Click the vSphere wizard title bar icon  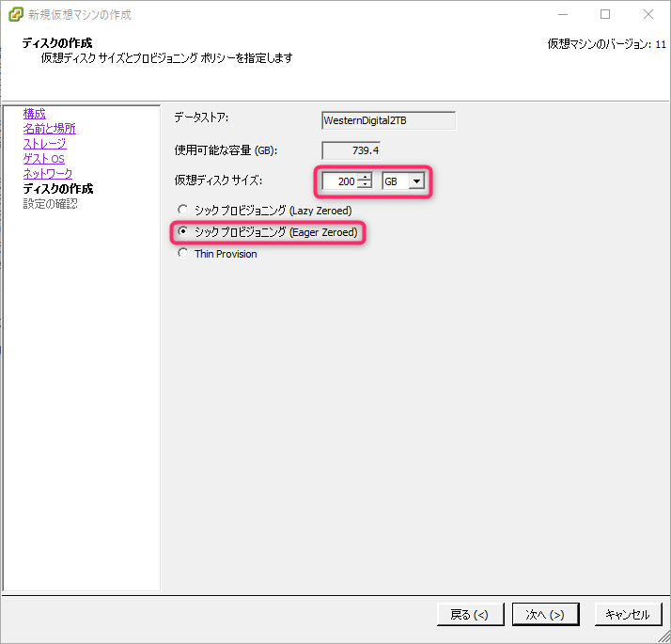16,14
